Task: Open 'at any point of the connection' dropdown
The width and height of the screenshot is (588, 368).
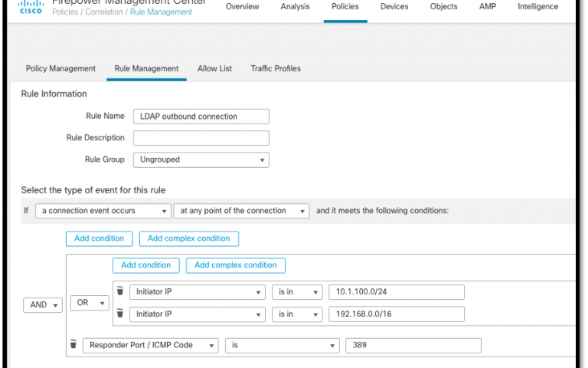Action: [241, 211]
